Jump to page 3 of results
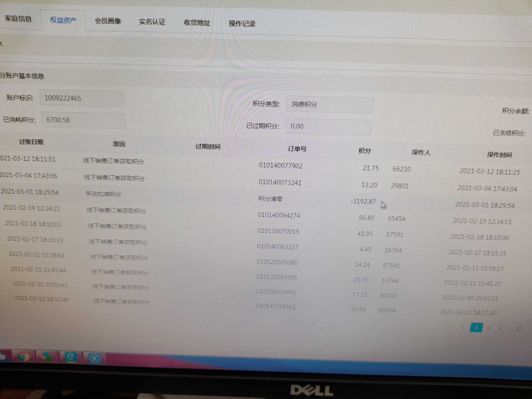The height and width of the screenshot is (399, 532). (500, 328)
